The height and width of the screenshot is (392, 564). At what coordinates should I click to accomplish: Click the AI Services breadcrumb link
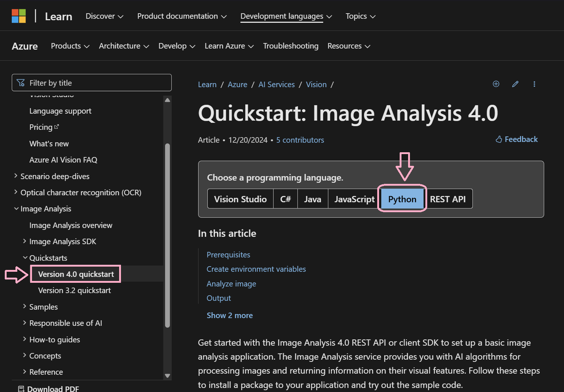tap(276, 85)
